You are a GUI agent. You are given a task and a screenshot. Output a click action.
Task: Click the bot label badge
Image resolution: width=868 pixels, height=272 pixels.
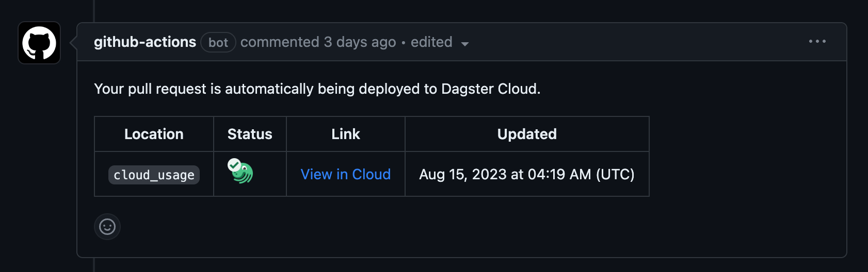218,42
